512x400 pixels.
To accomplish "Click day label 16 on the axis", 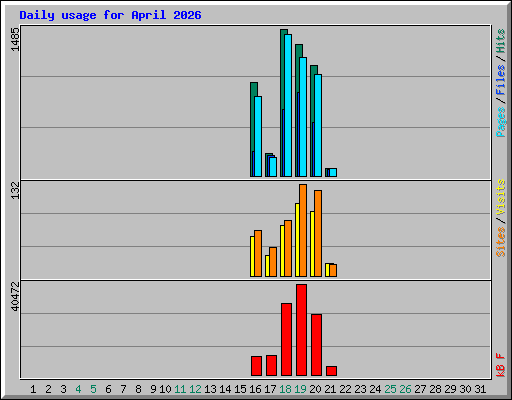I will click(x=255, y=389).
